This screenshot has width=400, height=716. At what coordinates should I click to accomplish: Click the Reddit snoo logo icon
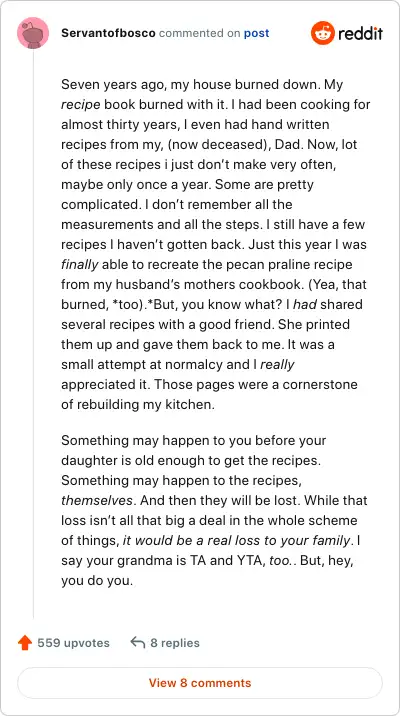(x=323, y=33)
